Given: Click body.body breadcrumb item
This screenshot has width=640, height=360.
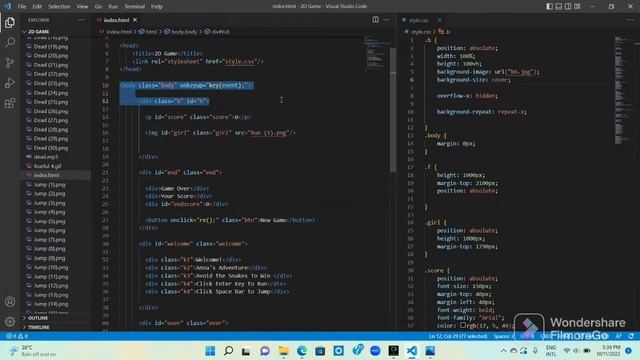Looking at the screenshot, I should pos(181,31).
